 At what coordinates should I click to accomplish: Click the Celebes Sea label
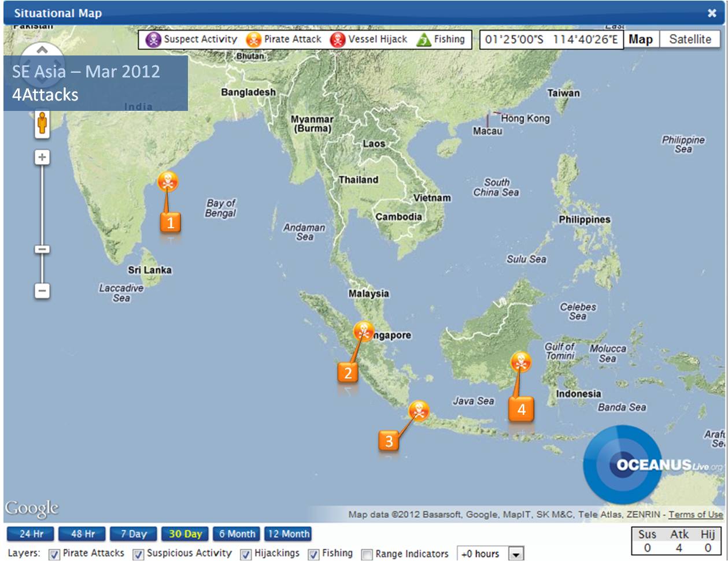click(578, 311)
